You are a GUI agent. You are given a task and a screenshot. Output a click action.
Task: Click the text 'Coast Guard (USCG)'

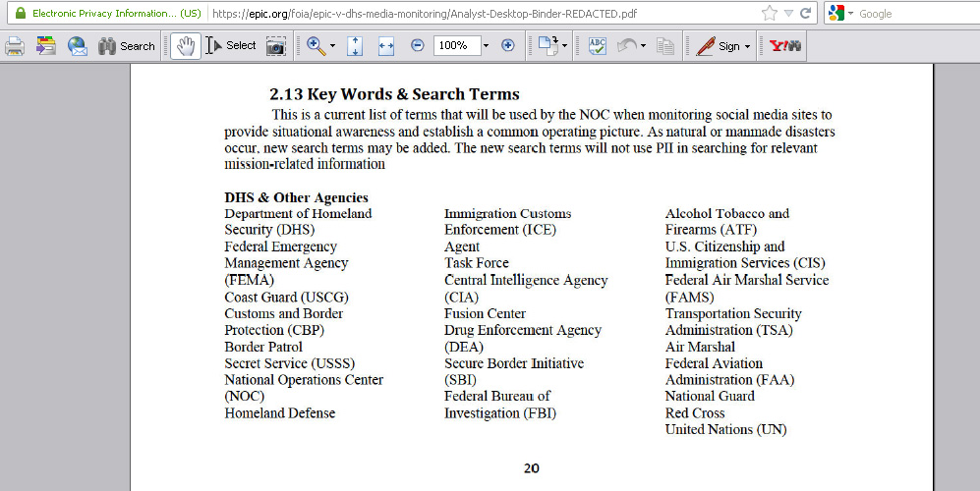click(x=286, y=298)
